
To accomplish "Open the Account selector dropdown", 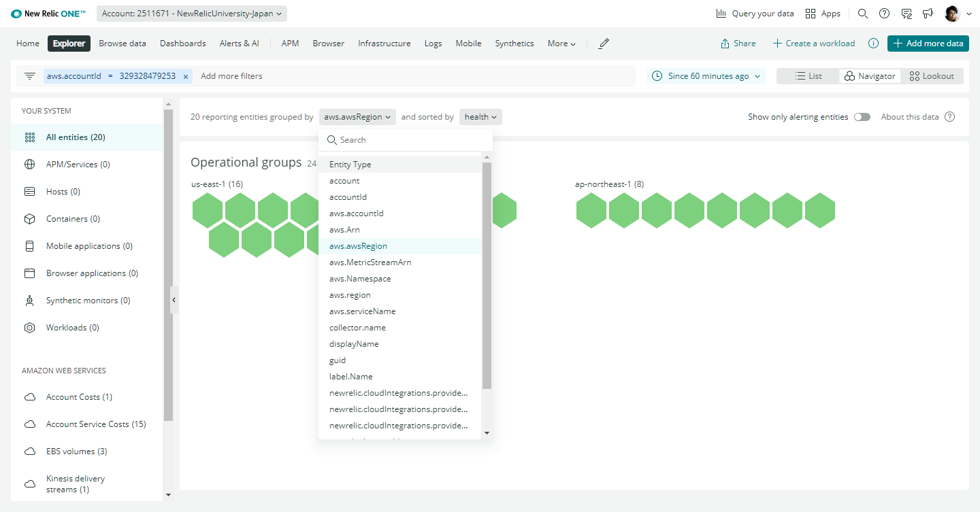I will [192, 14].
